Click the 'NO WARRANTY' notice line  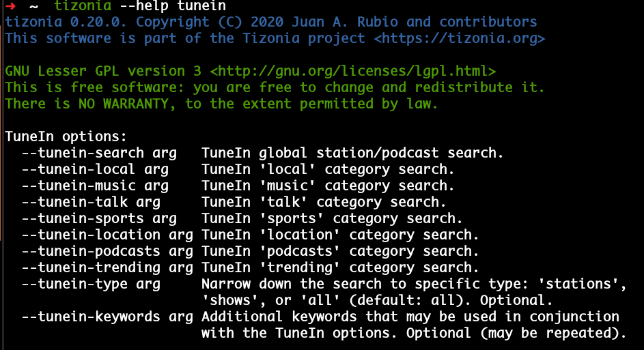(221, 104)
